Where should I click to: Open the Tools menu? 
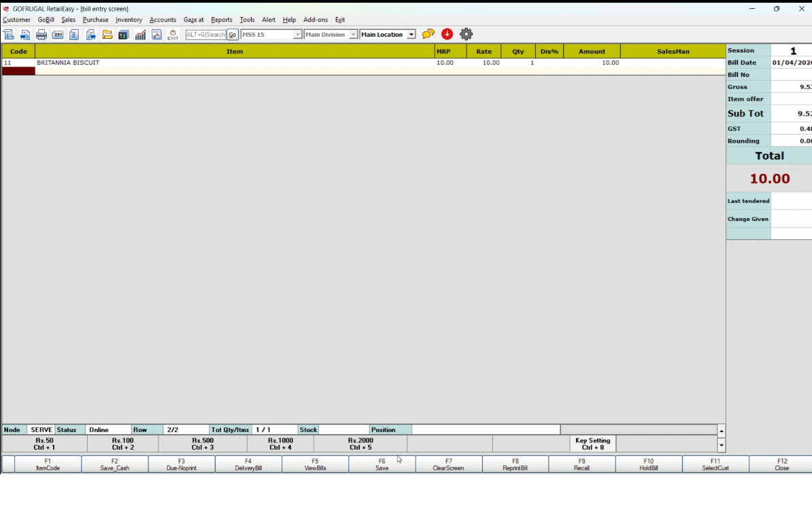[247, 20]
